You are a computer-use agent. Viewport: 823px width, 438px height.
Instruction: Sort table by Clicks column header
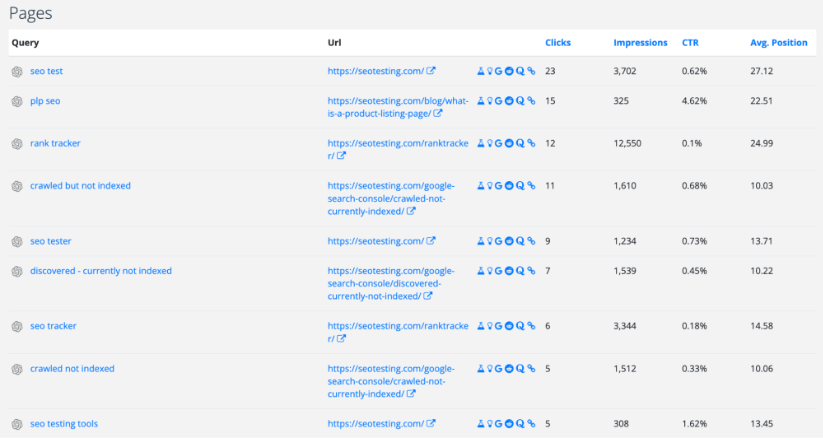558,43
